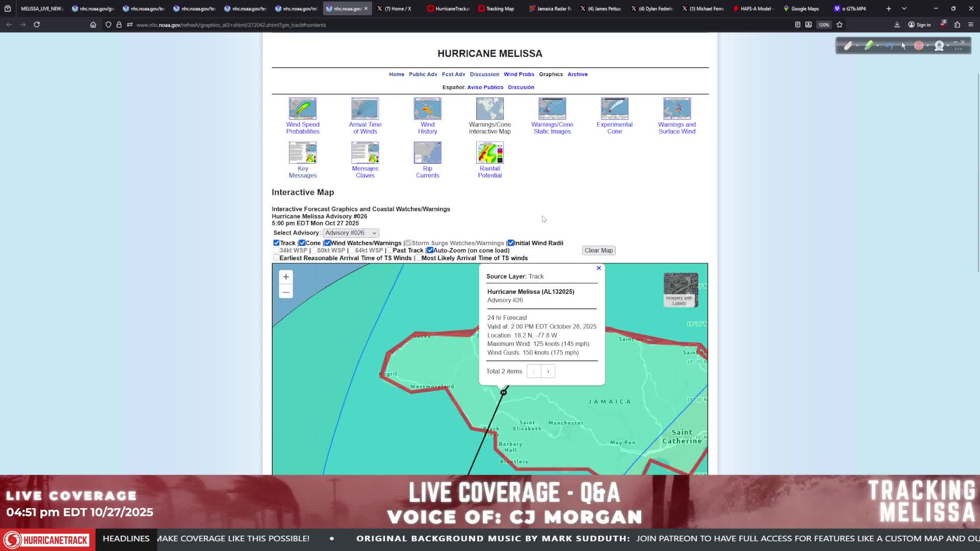The image size is (980, 551).
Task: Open the Rip Currents graphic icon
Action: (427, 153)
